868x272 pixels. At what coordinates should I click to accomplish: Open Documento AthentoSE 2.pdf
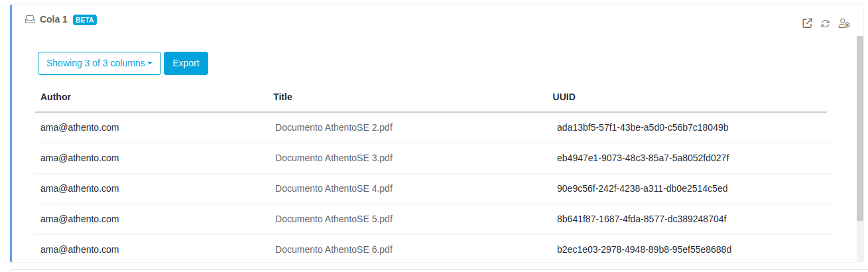coord(334,127)
